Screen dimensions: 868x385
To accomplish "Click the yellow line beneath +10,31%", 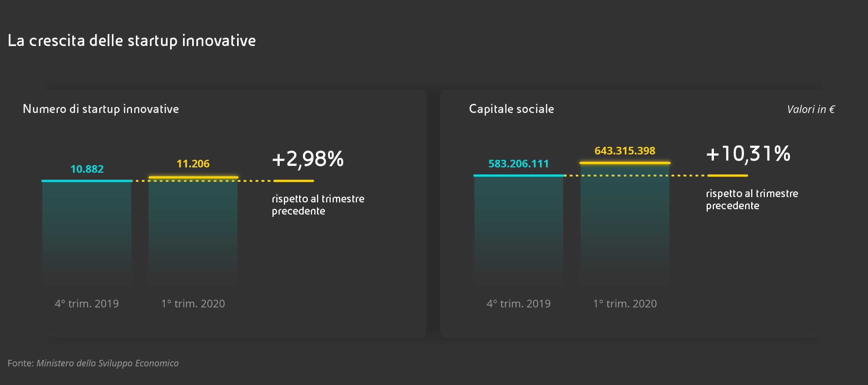I will pyautogui.click(x=728, y=175).
